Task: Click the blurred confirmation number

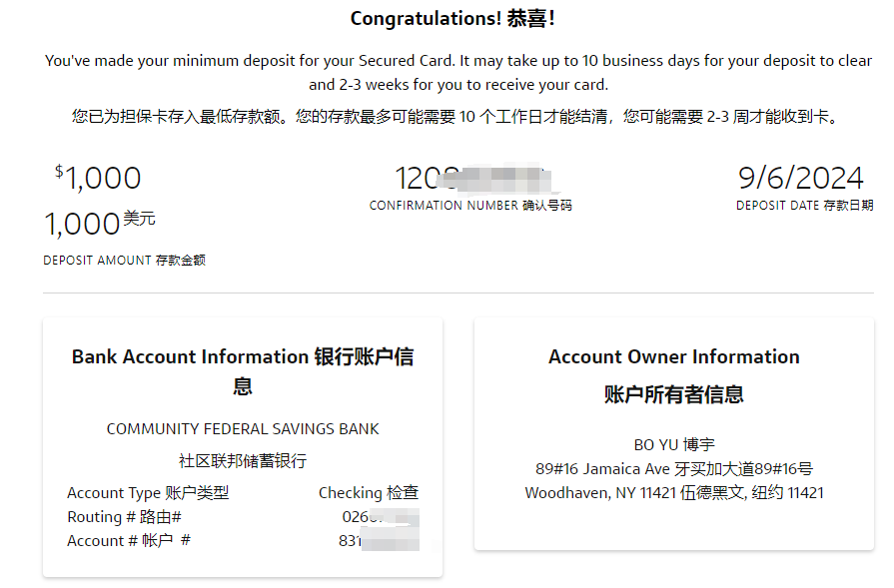Action: (474, 178)
